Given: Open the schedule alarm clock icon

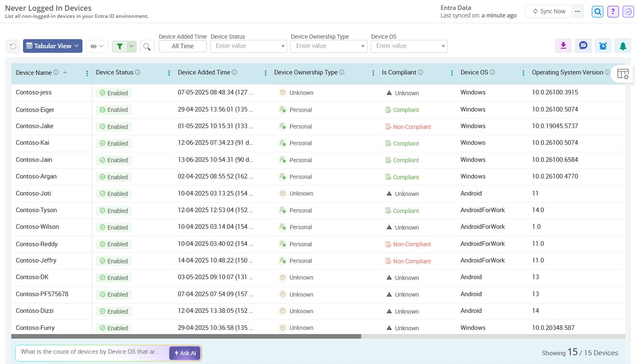Looking at the screenshot, I should click(x=603, y=46).
